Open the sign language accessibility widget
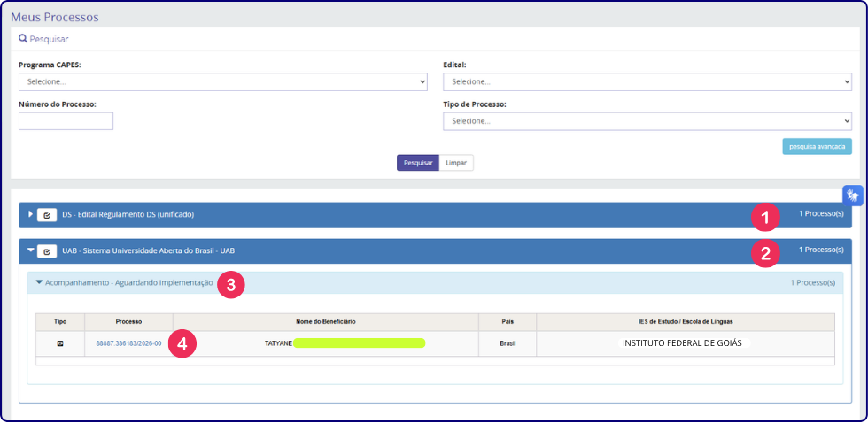868x423 pixels. tap(852, 196)
